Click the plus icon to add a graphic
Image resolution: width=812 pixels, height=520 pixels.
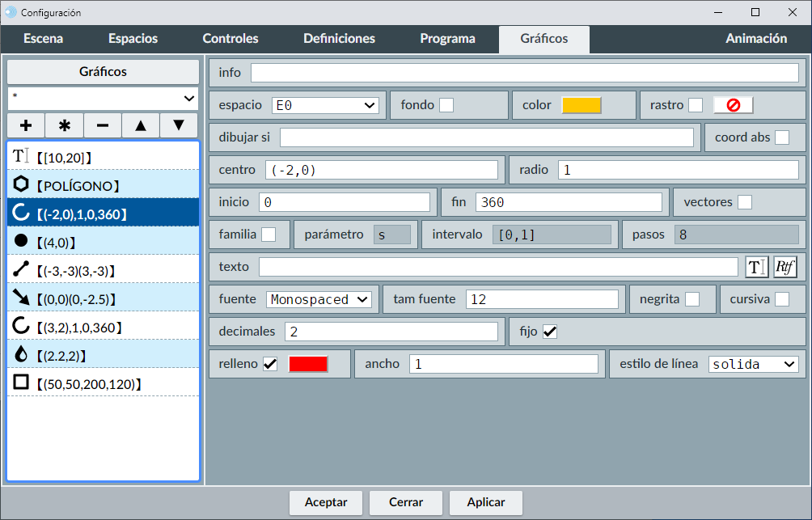pyautogui.click(x=26, y=125)
